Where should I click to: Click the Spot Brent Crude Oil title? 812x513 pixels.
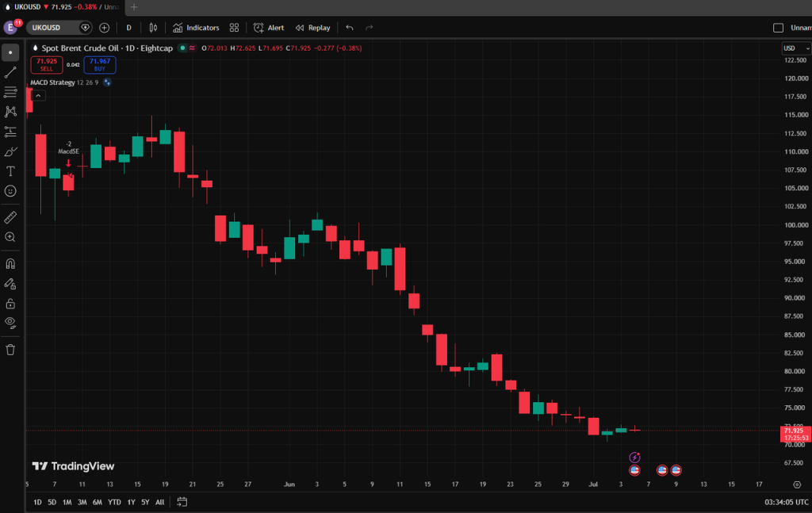tap(82, 48)
